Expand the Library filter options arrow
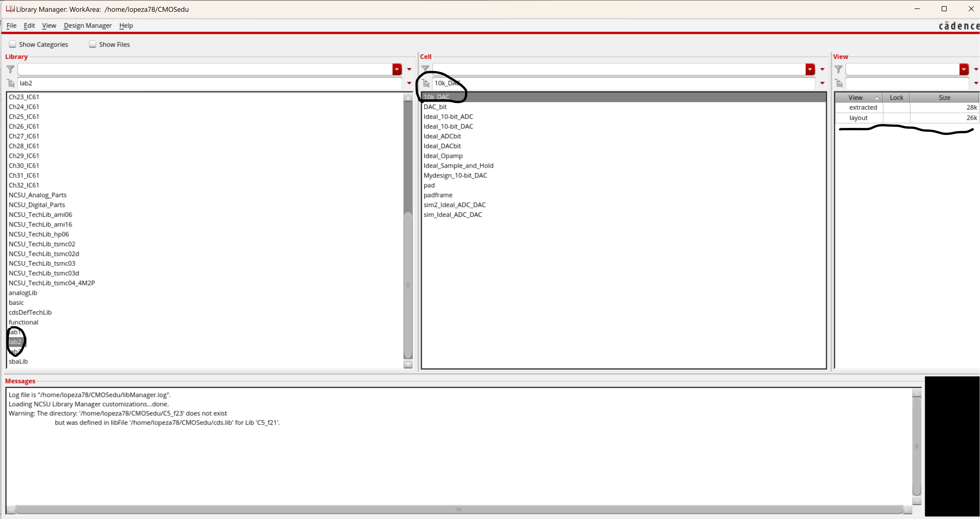 (409, 69)
